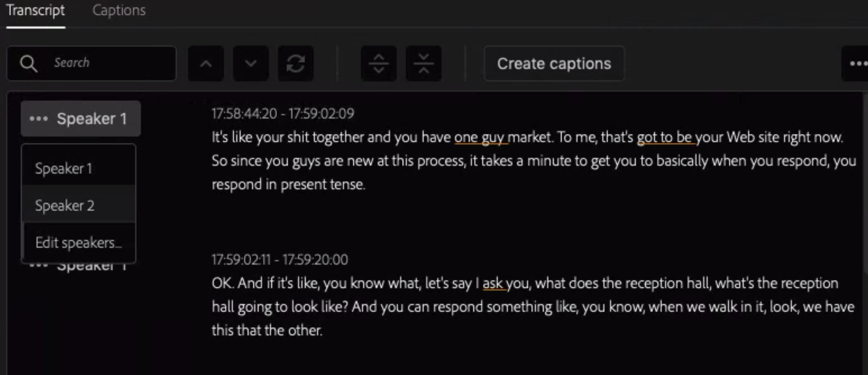Click the merge segments icon
This screenshot has height=375, width=868.
[423, 64]
